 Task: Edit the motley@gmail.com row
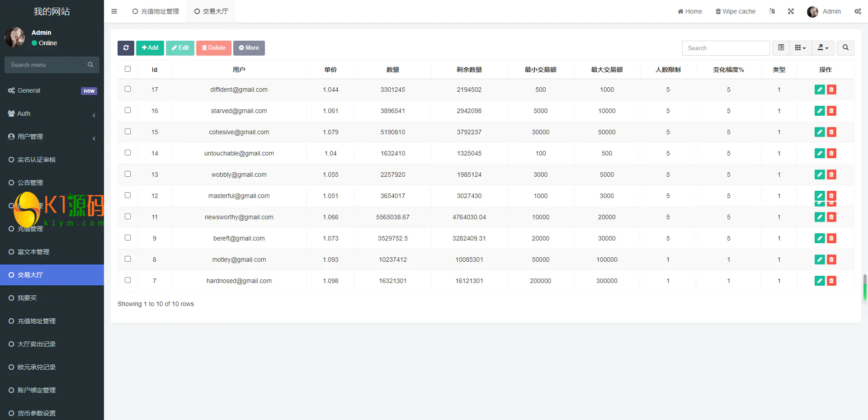[x=820, y=260]
